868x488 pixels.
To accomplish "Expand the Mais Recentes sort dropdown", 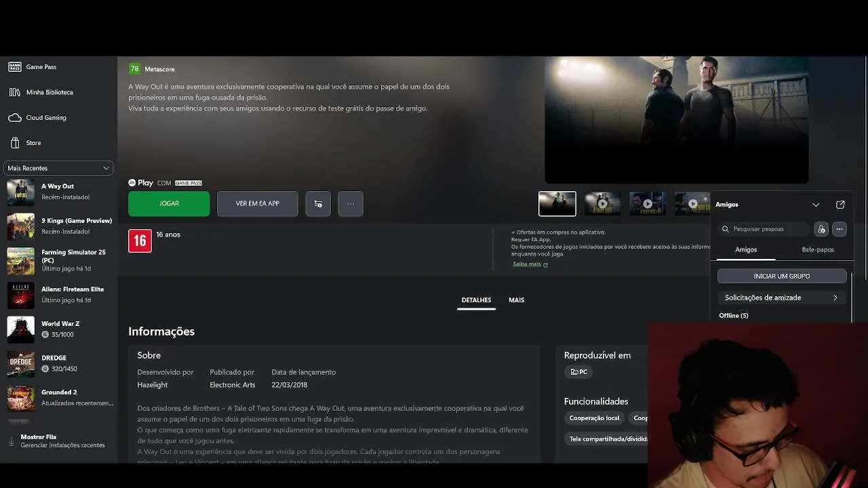I will coord(58,168).
